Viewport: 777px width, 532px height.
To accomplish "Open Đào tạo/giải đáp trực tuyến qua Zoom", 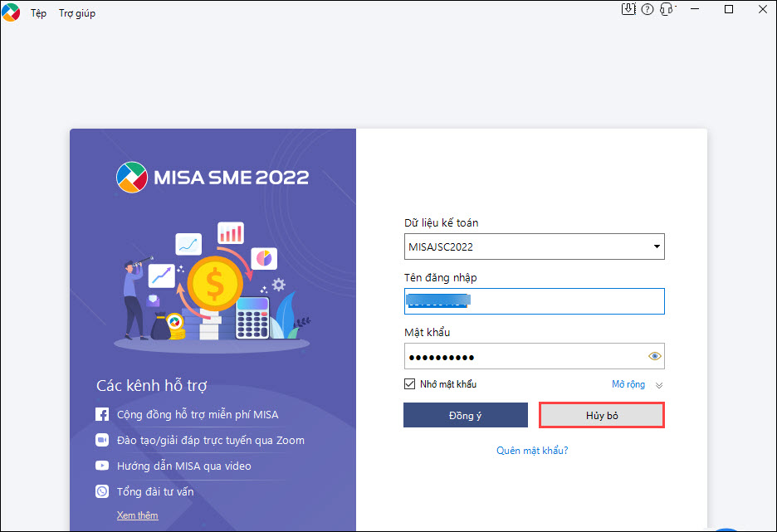I will coord(211,441).
